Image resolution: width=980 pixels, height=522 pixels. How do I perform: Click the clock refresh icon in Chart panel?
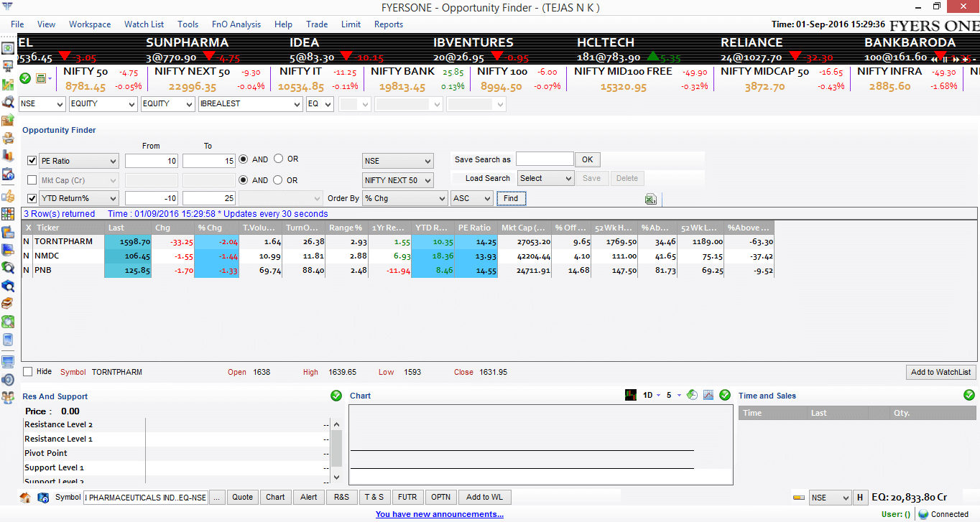[692, 395]
